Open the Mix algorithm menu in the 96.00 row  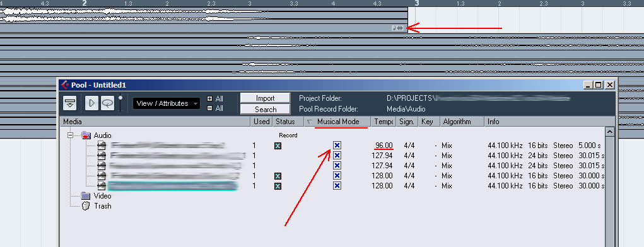point(447,146)
